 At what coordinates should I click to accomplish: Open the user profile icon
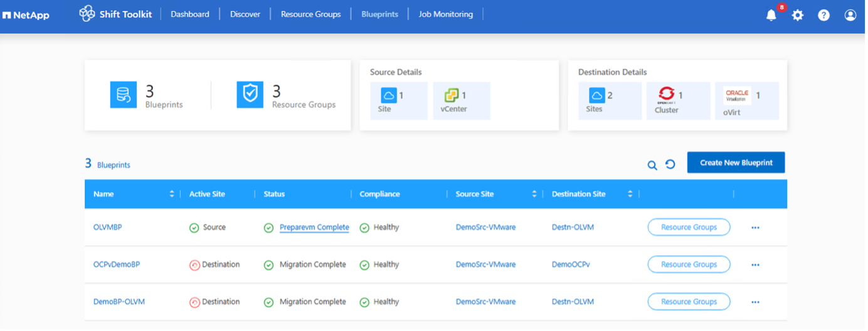[x=850, y=15]
